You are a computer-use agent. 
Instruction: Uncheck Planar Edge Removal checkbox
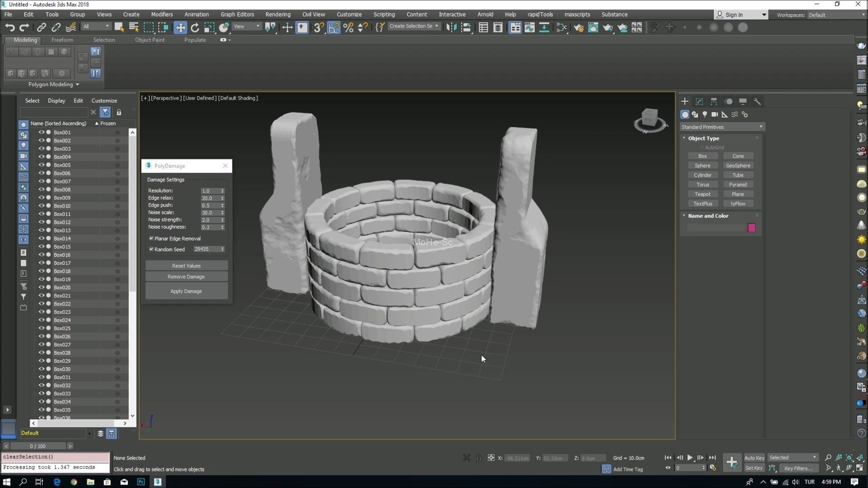pyautogui.click(x=151, y=239)
